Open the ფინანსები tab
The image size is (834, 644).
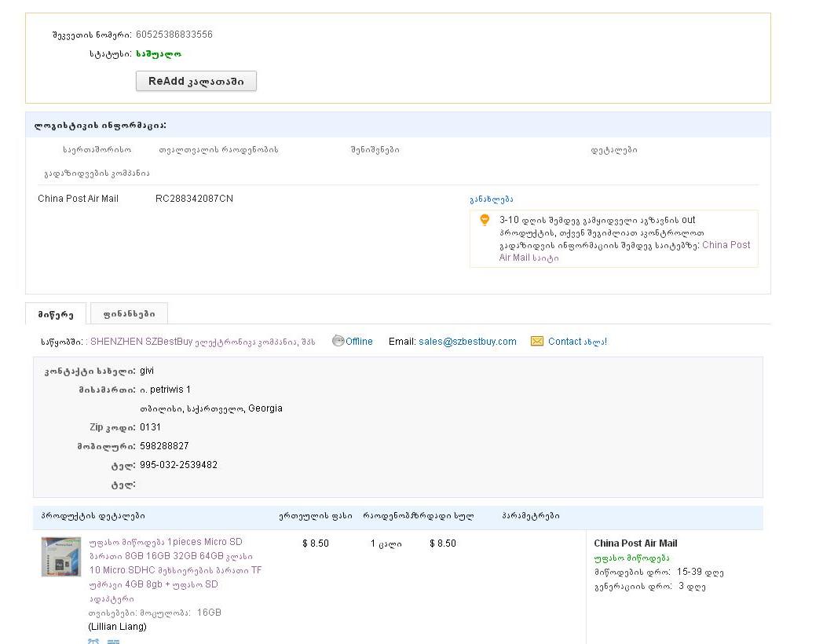coord(129,314)
